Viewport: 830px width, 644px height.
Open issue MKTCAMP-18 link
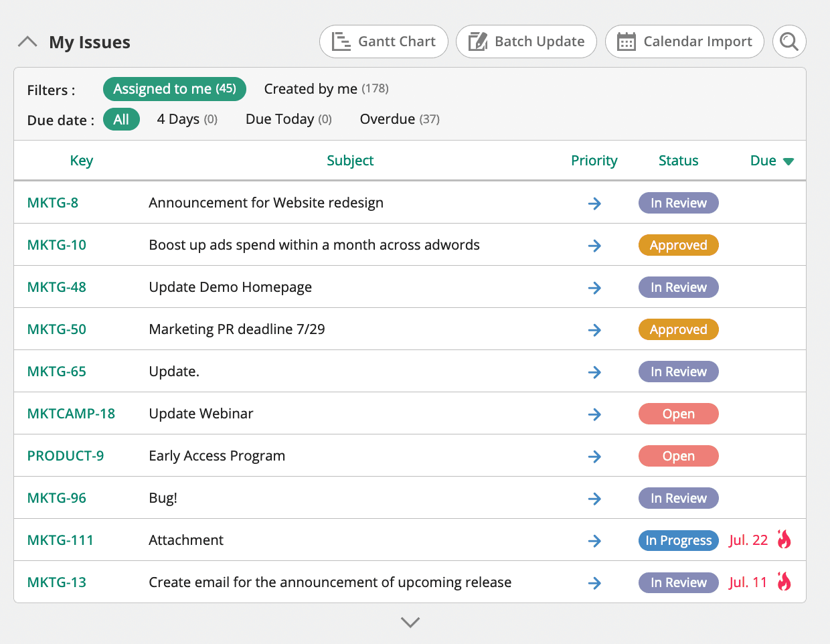pyautogui.click(x=71, y=414)
